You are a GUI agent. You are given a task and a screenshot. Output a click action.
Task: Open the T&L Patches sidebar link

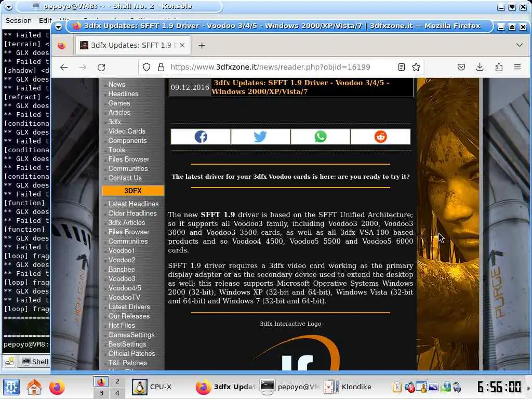128,363
